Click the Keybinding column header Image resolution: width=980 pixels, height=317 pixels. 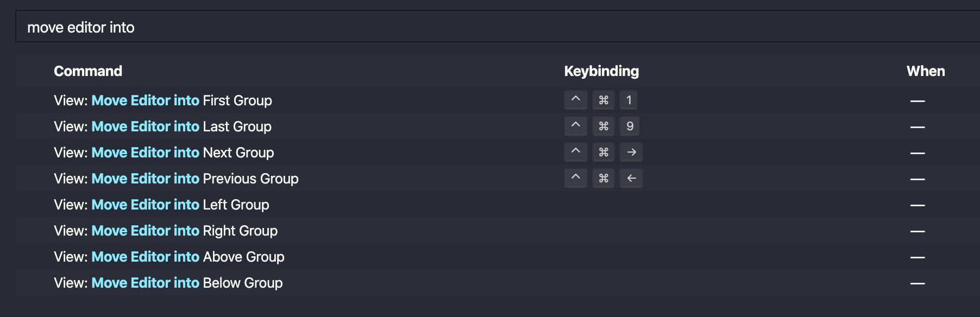(x=602, y=71)
